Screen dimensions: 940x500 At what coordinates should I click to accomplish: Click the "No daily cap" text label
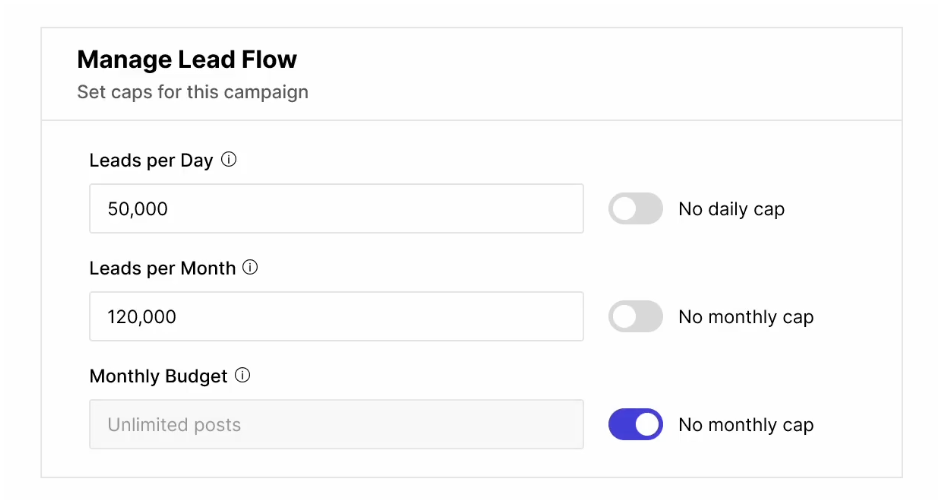[731, 209]
